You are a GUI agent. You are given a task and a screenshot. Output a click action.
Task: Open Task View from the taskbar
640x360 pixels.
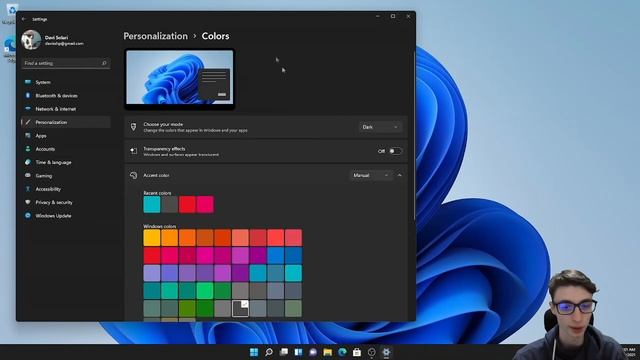tap(284, 352)
